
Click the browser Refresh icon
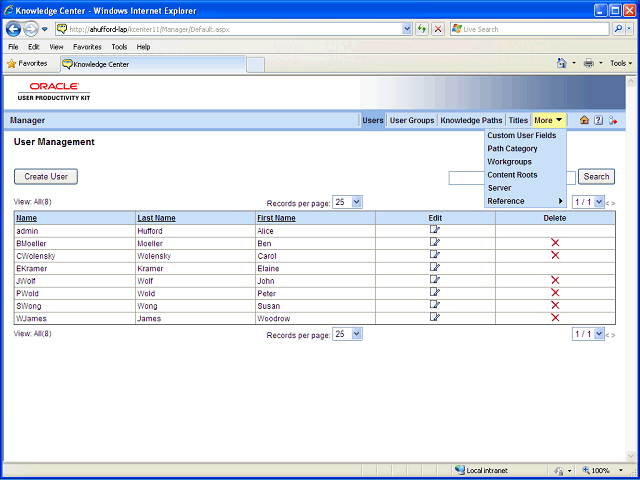click(422, 29)
